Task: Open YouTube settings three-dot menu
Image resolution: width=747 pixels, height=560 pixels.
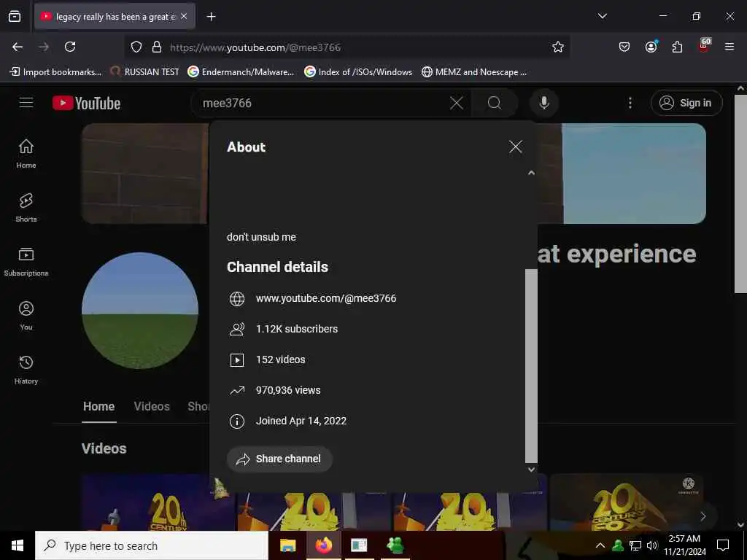Action: [630, 103]
